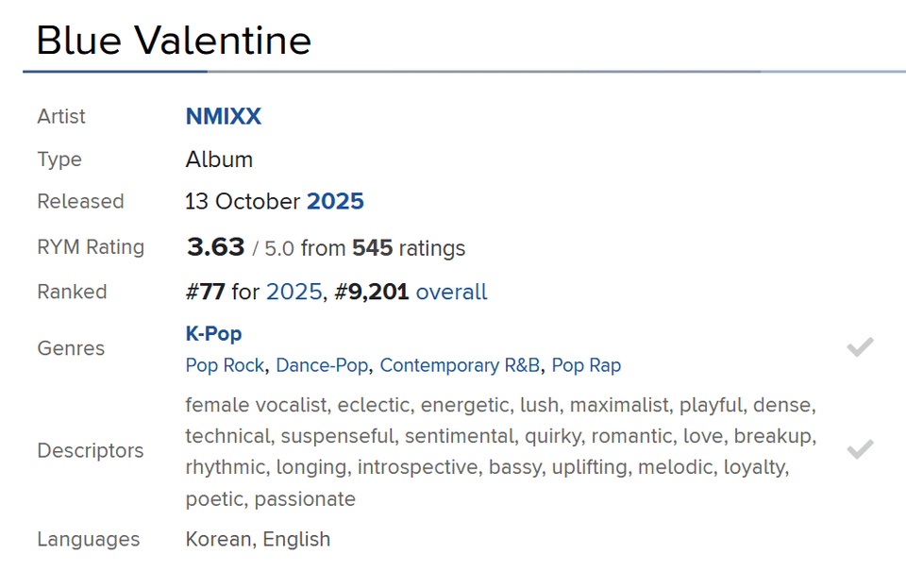Click the "13 October" release date text

coord(243,202)
